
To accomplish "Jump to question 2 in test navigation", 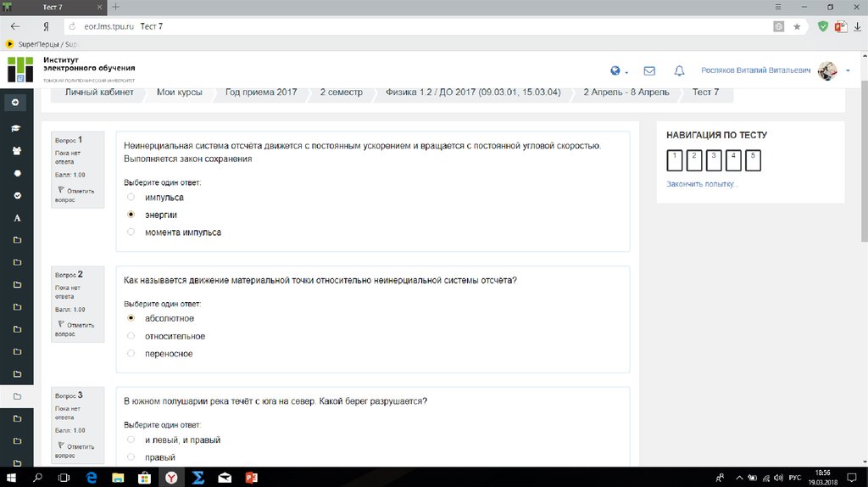I will coord(694,160).
